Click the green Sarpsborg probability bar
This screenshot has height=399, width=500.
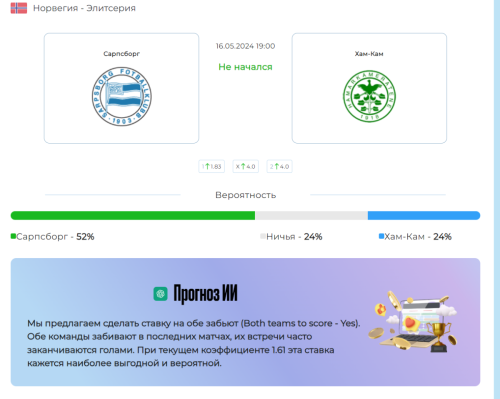click(x=133, y=215)
